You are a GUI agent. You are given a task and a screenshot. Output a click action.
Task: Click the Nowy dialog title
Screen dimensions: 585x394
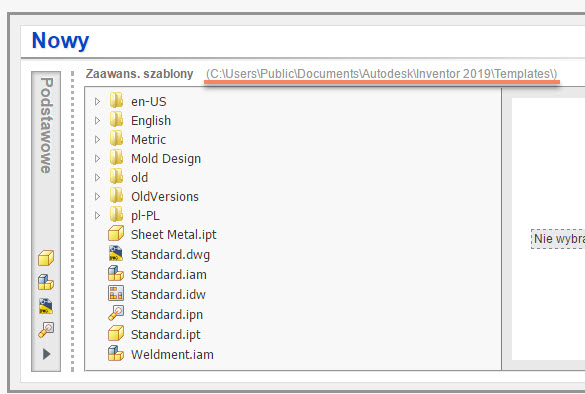pos(60,40)
